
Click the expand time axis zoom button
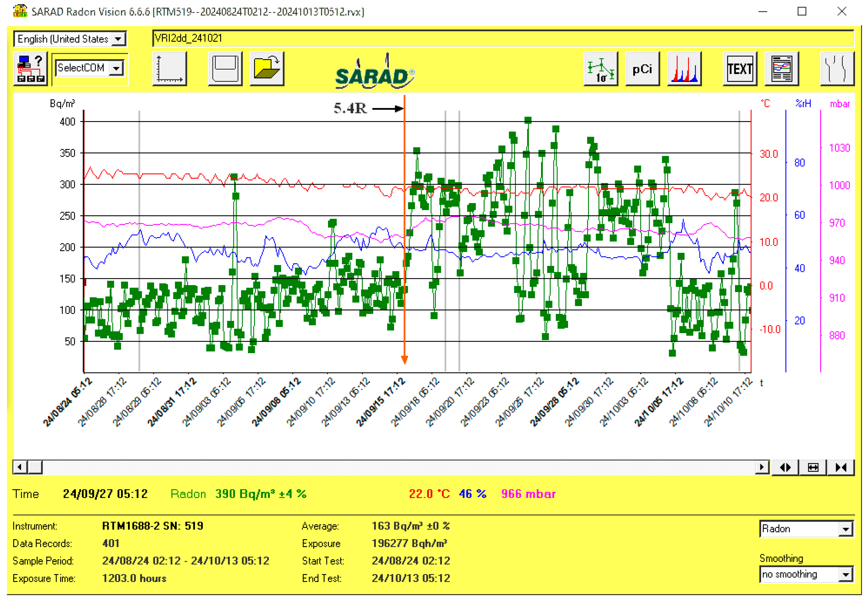click(x=785, y=467)
